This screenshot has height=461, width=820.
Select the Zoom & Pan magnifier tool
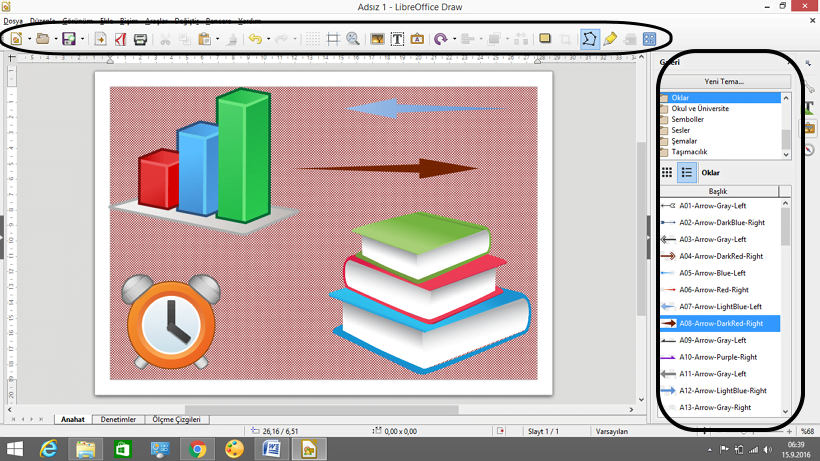[353, 40]
